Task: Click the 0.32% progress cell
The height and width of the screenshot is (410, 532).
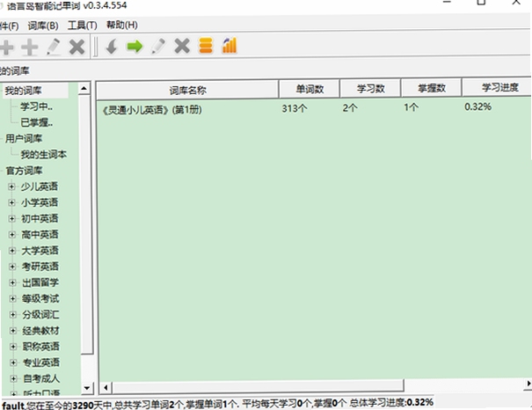Action: [x=477, y=107]
